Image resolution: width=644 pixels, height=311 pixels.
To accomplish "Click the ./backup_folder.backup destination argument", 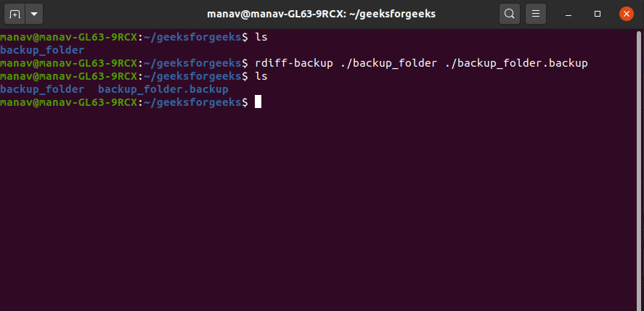I will [x=515, y=63].
